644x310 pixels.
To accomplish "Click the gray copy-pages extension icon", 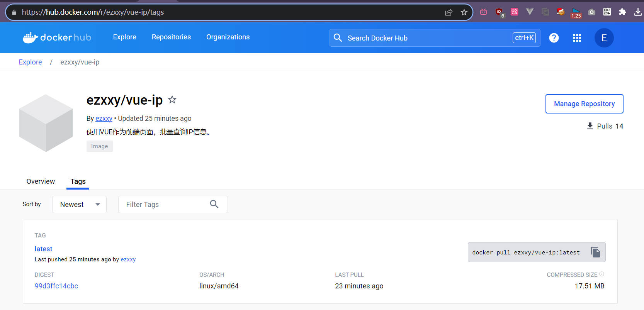I will point(545,12).
